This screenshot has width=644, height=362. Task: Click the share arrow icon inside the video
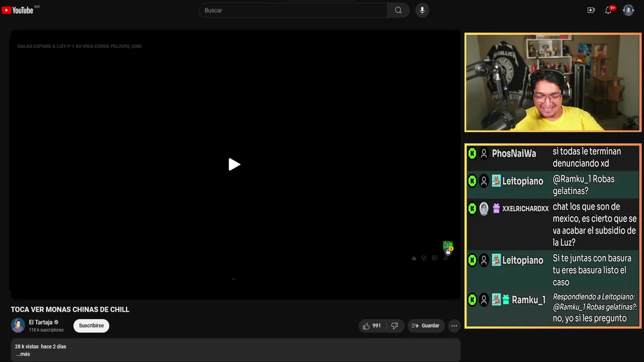click(x=446, y=258)
